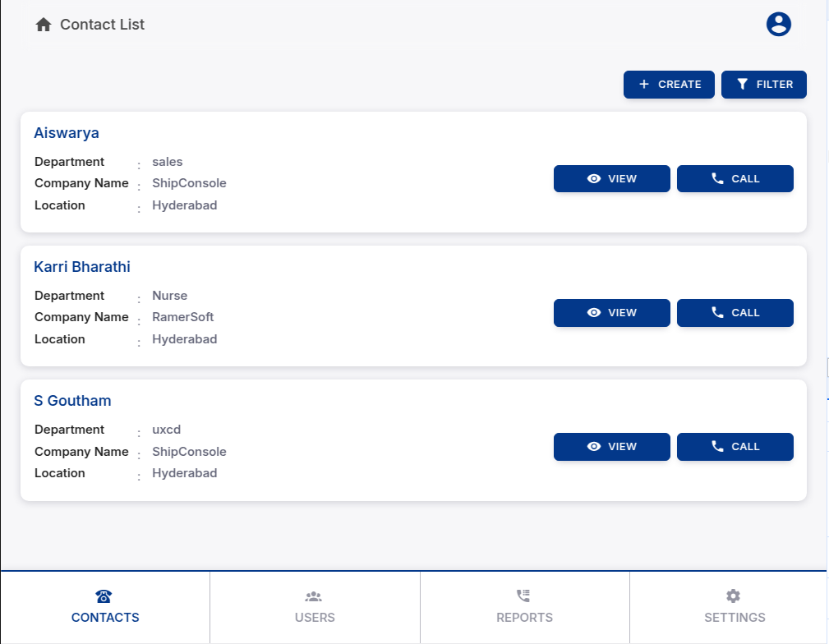
Task: Open the Settings tab label
Action: [735, 618]
